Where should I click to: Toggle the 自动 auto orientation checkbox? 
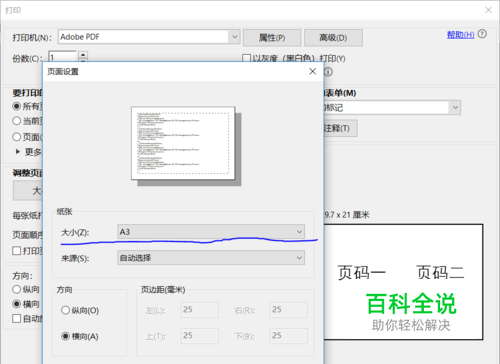point(16,319)
